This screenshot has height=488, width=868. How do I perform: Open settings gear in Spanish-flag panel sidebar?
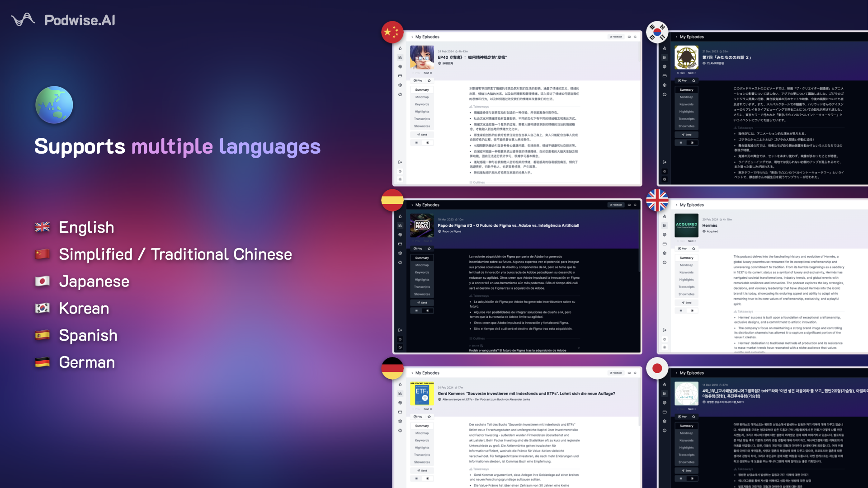400,253
